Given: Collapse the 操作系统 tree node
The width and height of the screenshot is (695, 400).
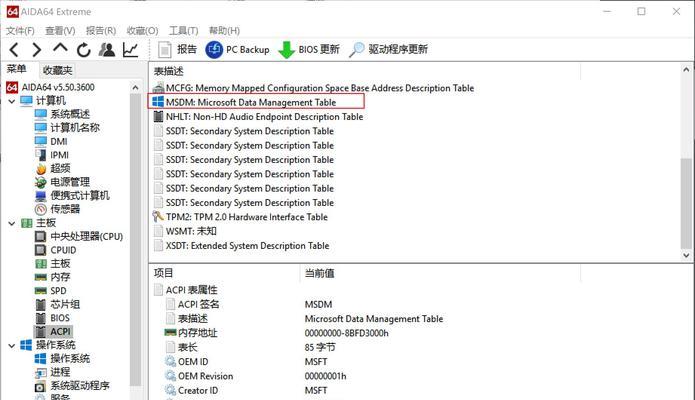Looking at the screenshot, I should coord(12,345).
